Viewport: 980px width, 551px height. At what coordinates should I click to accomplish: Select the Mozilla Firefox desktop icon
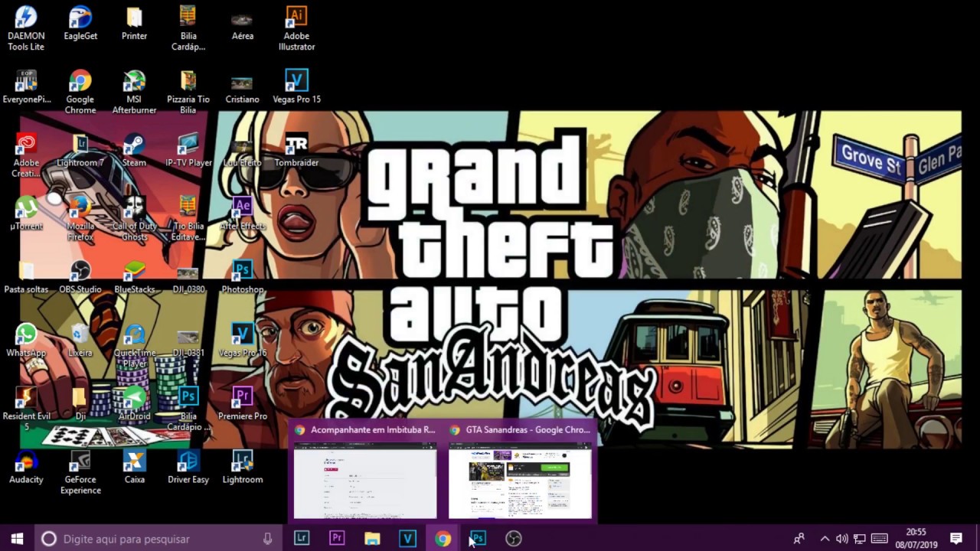point(80,218)
